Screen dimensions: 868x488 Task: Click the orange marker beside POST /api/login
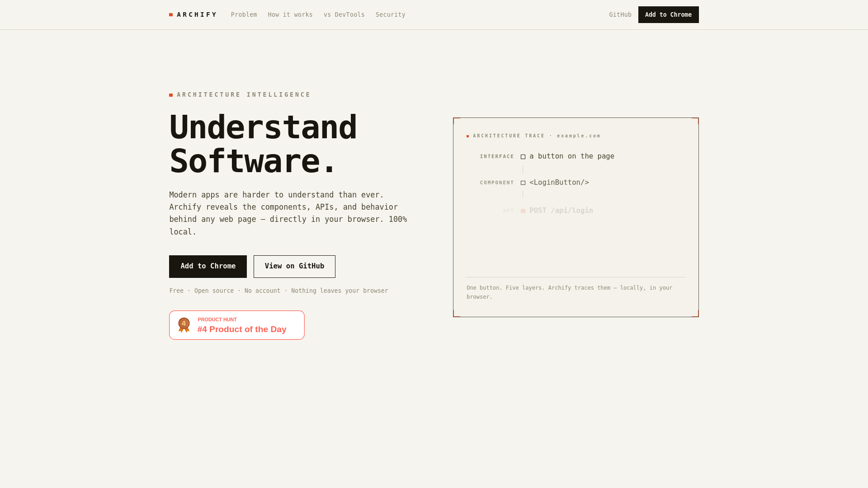pos(523,211)
